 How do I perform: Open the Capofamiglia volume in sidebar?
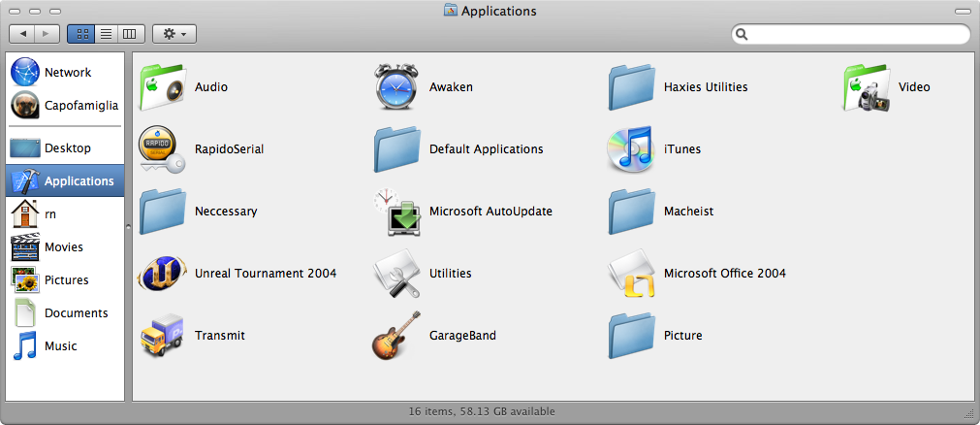coord(65,105)
